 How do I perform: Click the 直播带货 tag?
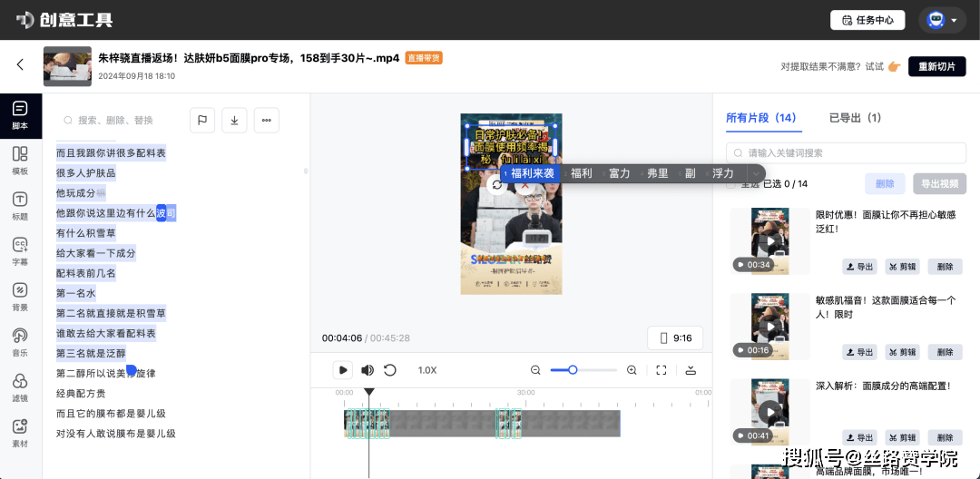coord(424,58)
